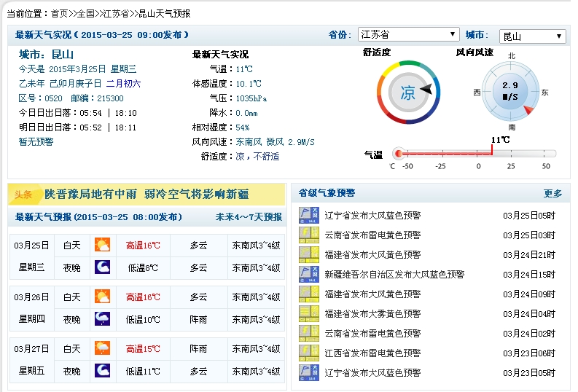Click lightning yellow alert icon for 云南省 03月24日02时
The width and height of the screenshot is (578, 392).
[309, 334]
